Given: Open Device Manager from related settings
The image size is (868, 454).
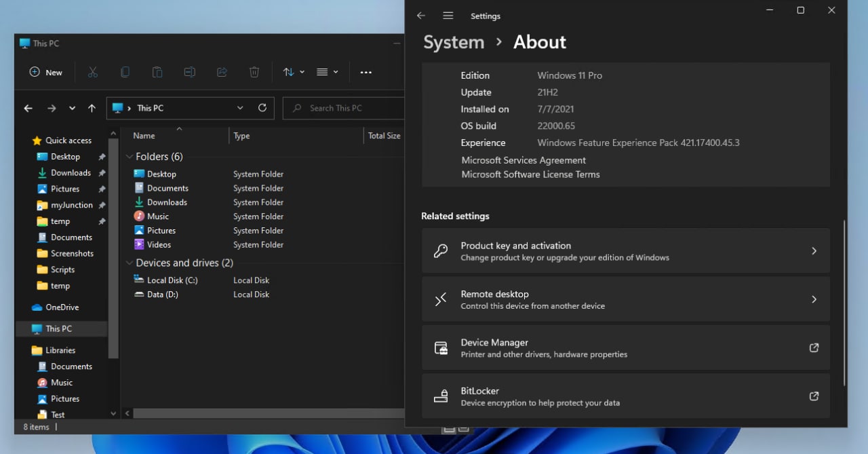Looking at the screenshot, I should coord(625,347).
